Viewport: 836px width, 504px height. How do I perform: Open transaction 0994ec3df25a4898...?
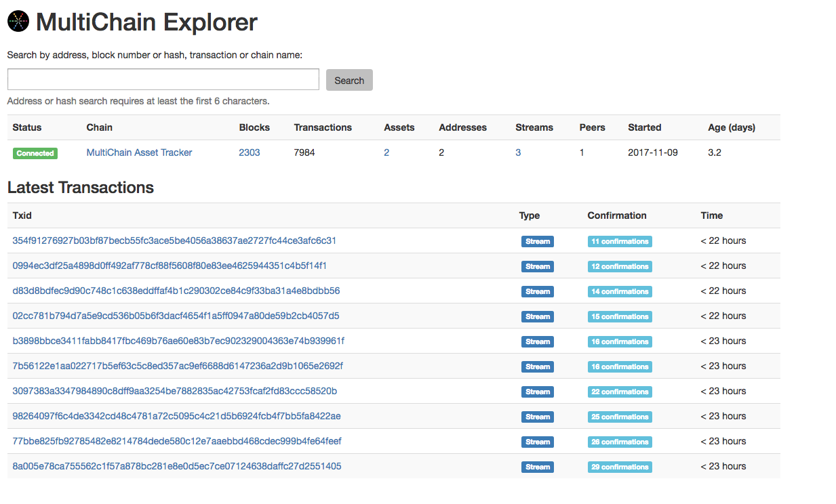pos(170,266)
